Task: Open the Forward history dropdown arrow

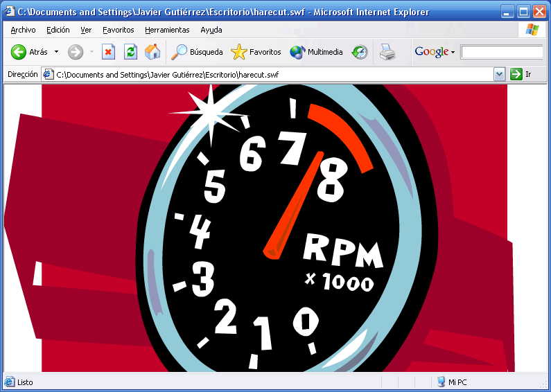Action: tap(91, 52)
